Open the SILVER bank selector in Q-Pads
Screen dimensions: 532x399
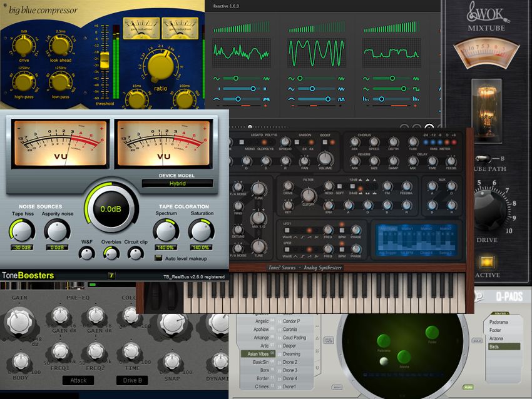click(500, 313)
